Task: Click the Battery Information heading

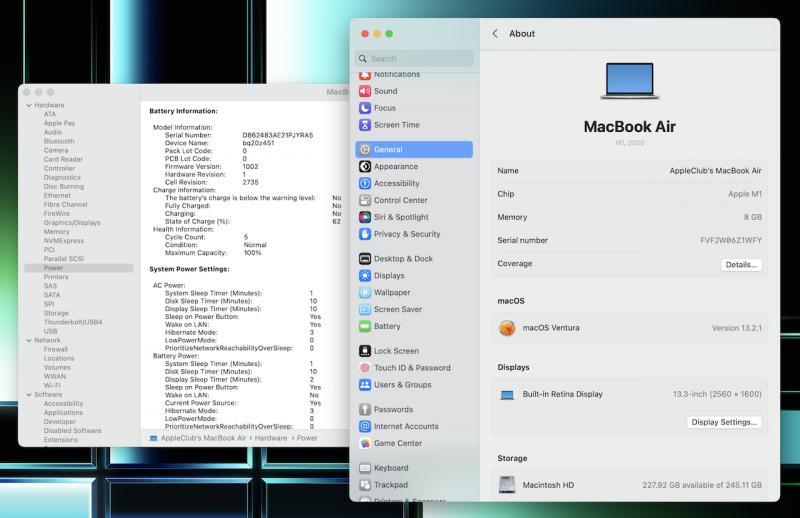Action: tap(183, 111)
